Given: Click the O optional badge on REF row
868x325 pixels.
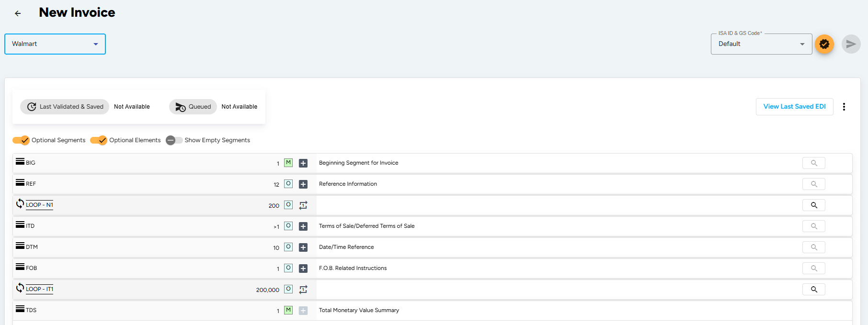Looking at the screenshot, I should [x=288, y=184].
